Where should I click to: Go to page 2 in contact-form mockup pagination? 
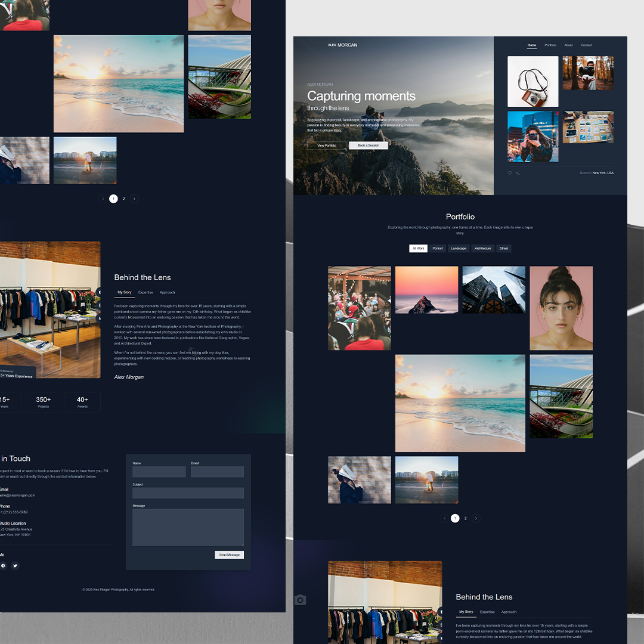coord(123,199)
